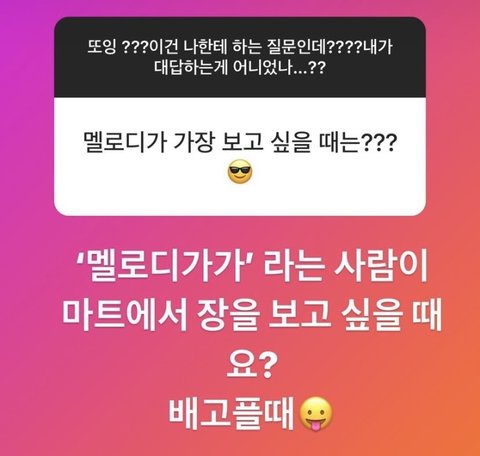Select the word 사람이 in the answer text
This screenshot has height=456, width=480.
pos(381,267)
